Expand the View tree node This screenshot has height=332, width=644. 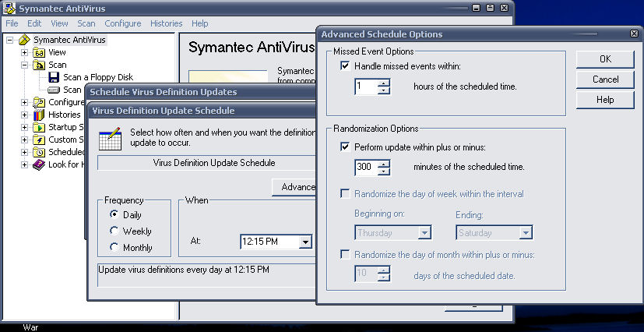pos(25,52)
